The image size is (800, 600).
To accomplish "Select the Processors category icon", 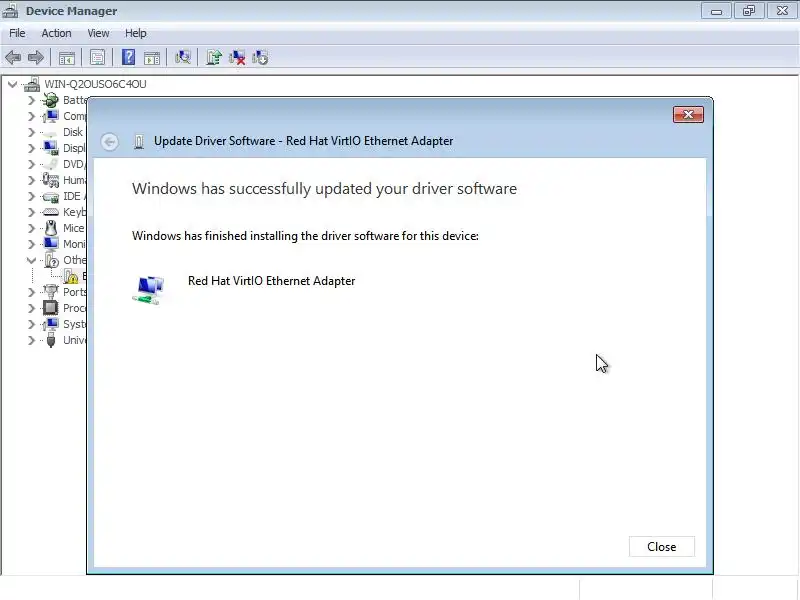I will [51, 308].
